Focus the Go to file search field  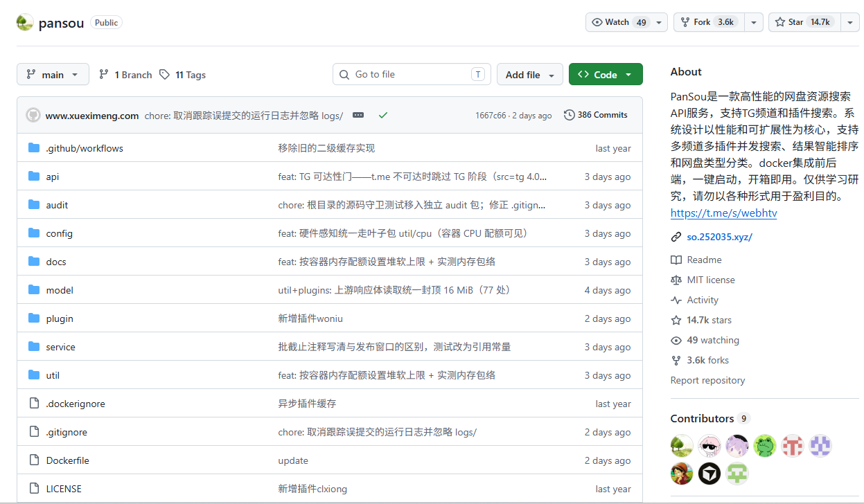click(412, 74)
